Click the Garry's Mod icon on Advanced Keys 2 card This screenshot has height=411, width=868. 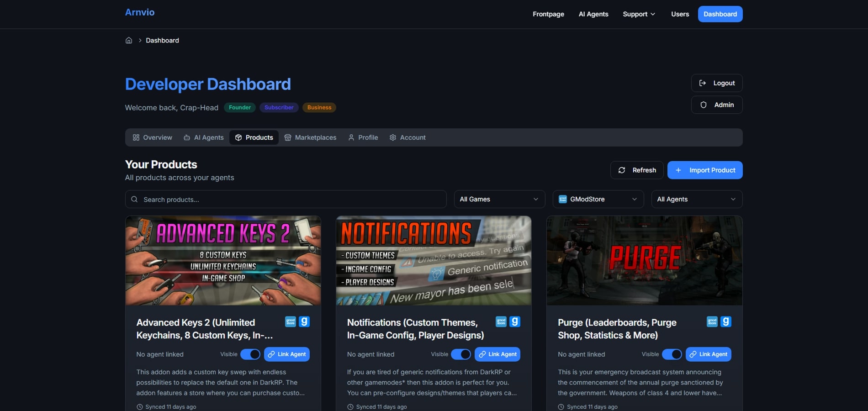click(x=304, y=321)
